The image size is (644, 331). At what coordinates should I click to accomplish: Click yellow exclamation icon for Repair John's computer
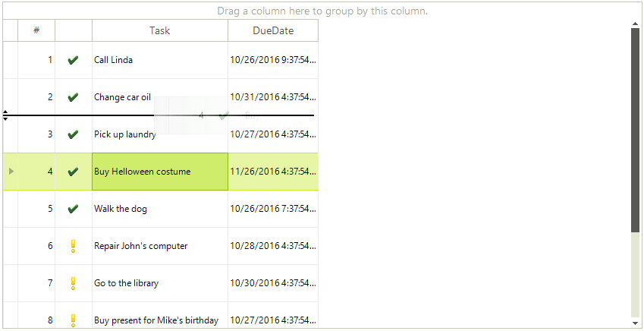point(73,246)
